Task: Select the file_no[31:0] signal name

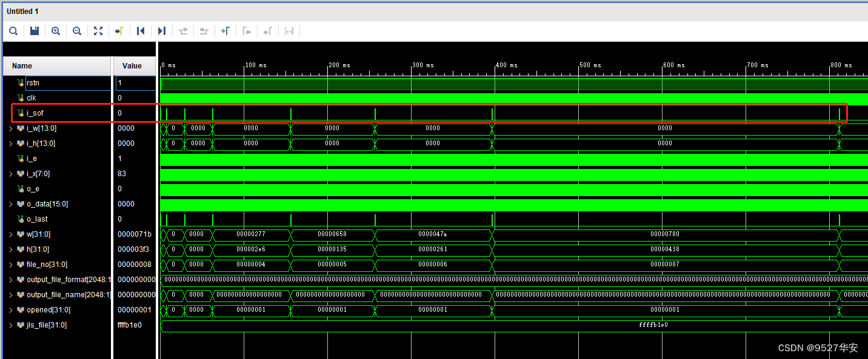Action: coord(47,265)
